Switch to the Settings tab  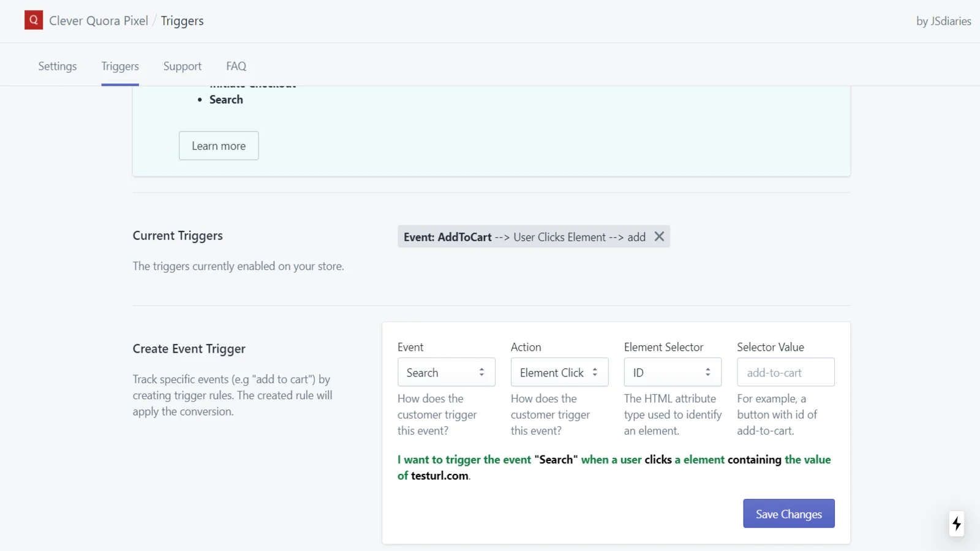58,66
